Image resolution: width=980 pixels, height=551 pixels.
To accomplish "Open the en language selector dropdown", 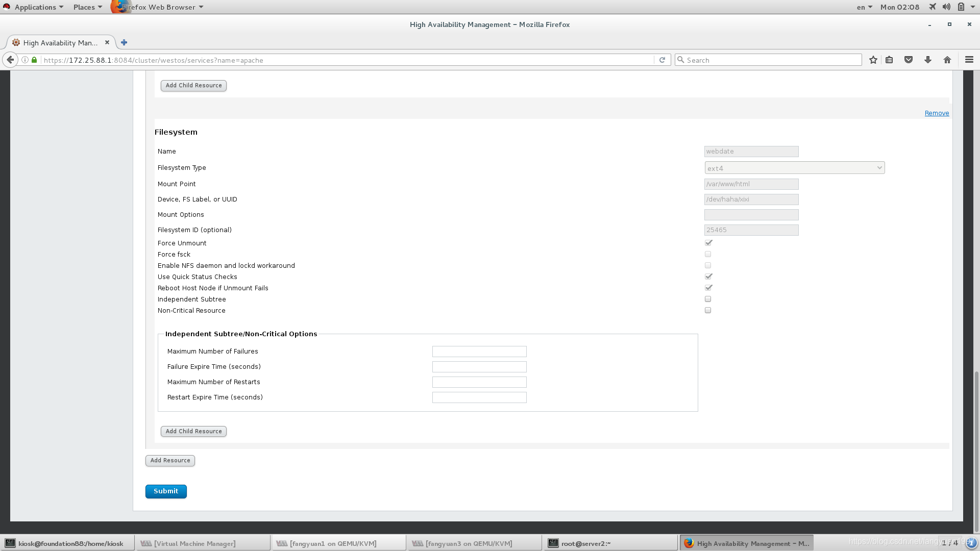I will click(864, 7).
